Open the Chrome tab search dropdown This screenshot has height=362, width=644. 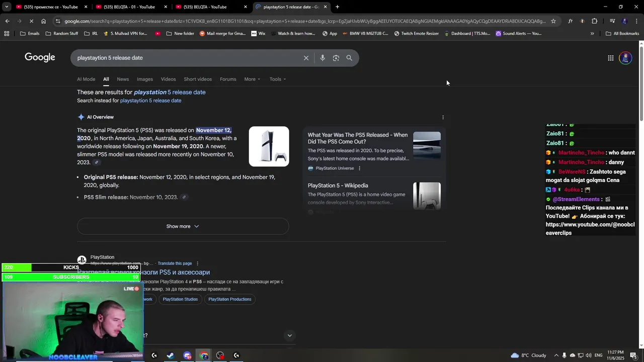(x=7, y=7)
